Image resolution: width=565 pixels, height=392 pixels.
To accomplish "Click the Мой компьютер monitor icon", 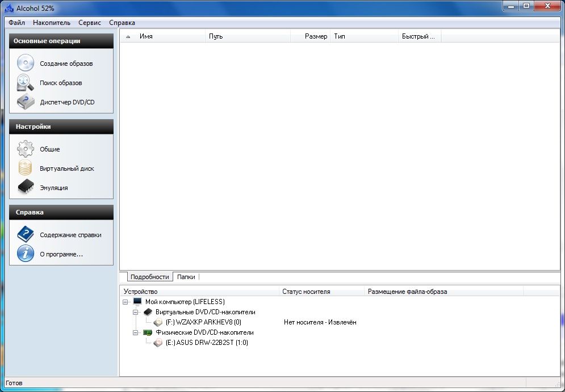I will 137,302.
